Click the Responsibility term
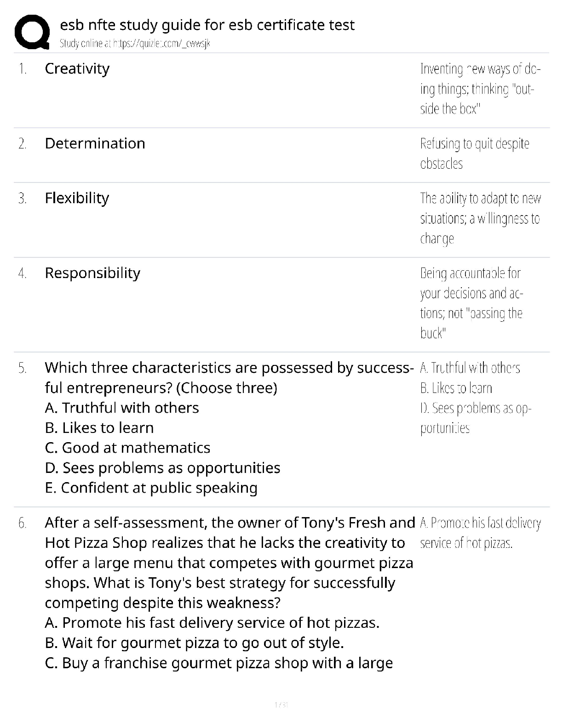 pyautogui.click(x=92, y=273)
